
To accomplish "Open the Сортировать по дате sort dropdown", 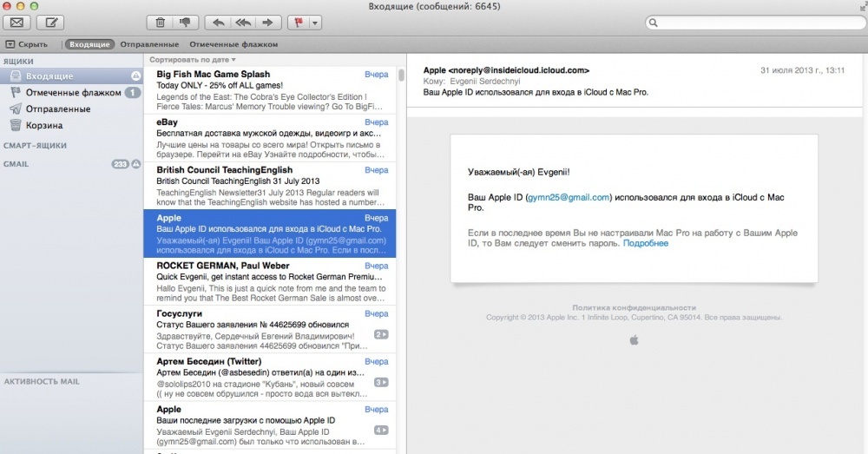I will point(192,59).
